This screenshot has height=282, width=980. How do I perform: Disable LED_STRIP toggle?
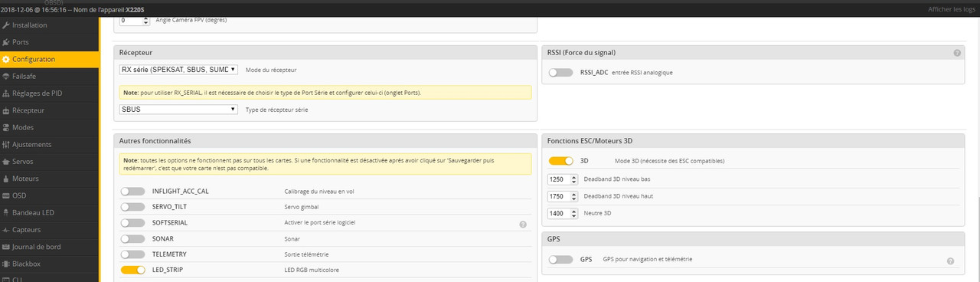[x=132, y=270]
